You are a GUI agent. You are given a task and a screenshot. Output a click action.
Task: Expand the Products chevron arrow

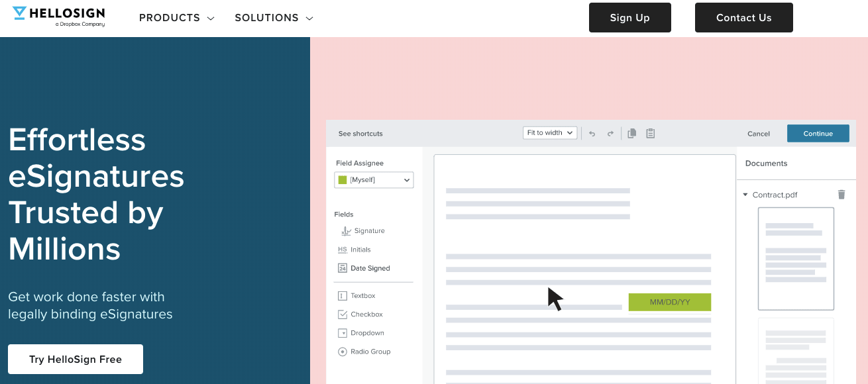(x=211, y=19)
